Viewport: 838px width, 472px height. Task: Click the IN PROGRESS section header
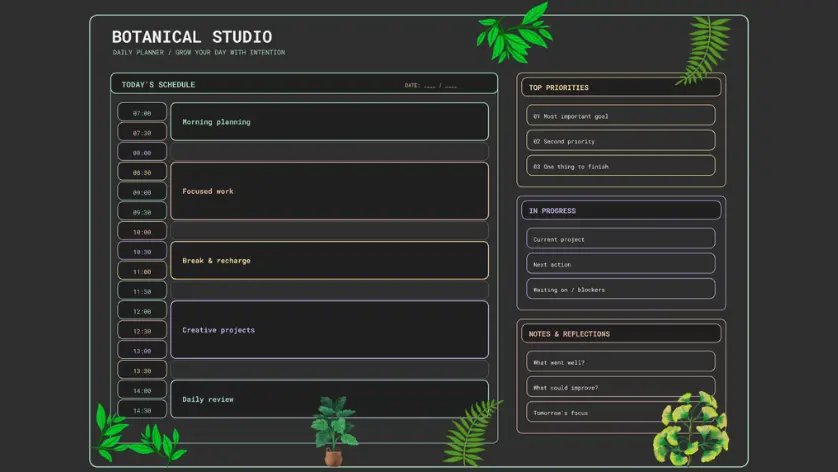(x=620, y=211)
